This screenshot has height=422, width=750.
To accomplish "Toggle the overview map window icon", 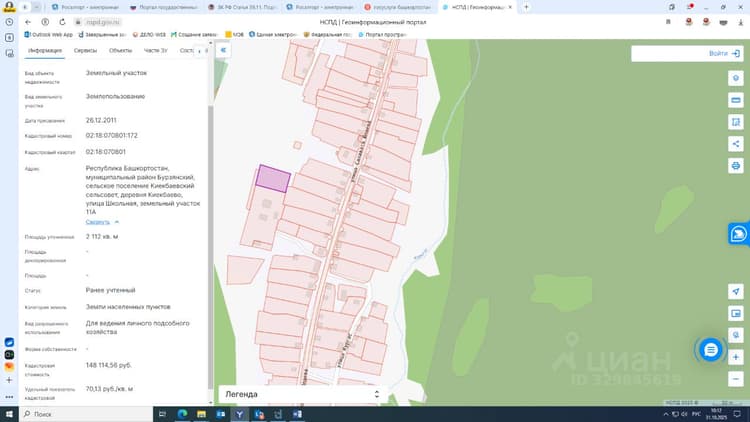I will (736, 313).
